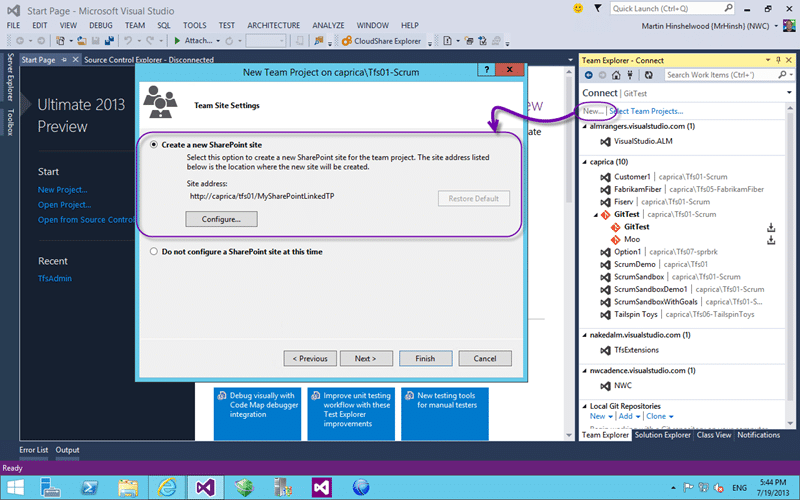Click the Team Explorer vertical scrollbar
Image resolution: width=800 pixels, height=500 pixels.
790,265
